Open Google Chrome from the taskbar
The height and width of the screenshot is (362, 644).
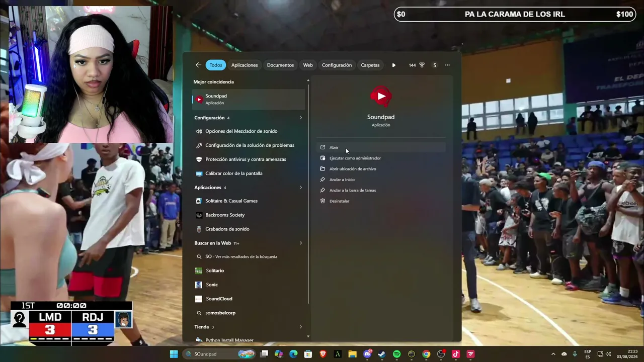[426, 354]
